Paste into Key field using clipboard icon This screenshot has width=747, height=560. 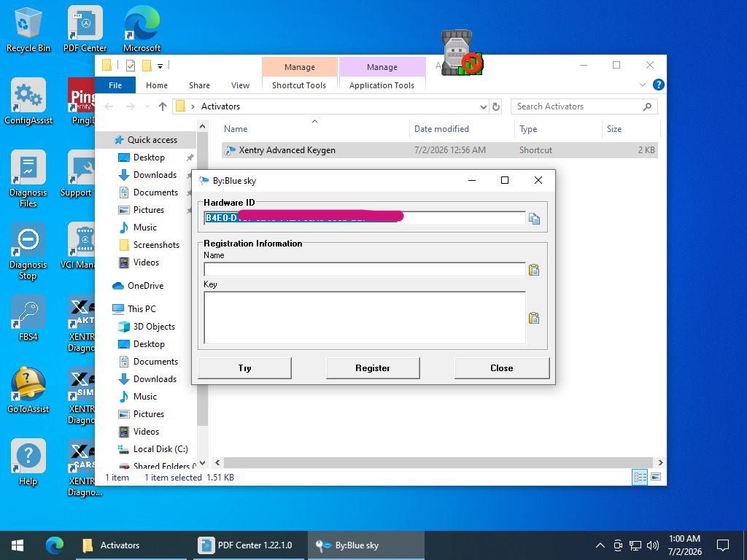click(534, 318)
